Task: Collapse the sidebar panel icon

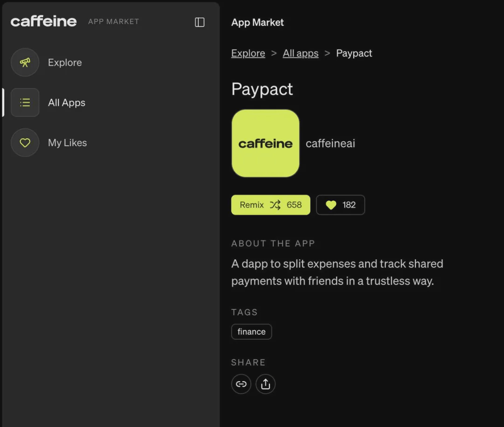Action: (200, 22)
